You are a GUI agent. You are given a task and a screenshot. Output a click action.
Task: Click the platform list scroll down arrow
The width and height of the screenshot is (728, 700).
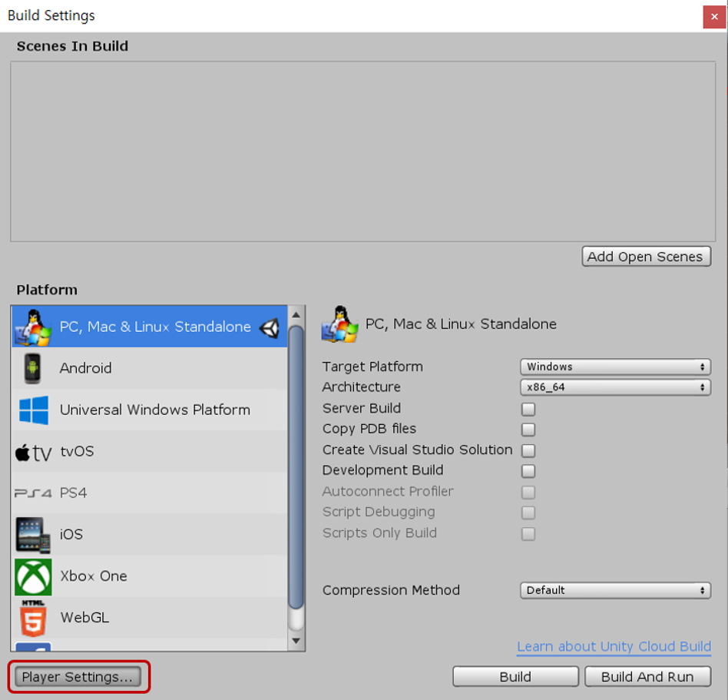coord(296,641)
